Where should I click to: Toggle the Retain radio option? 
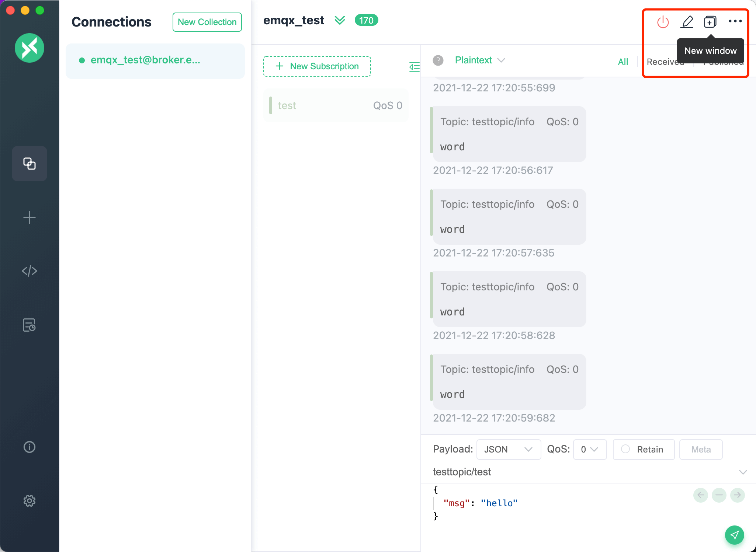625,449
